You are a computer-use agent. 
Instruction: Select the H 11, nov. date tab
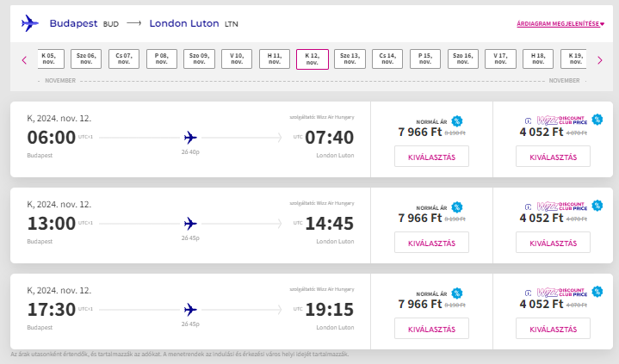pos(275,59)
